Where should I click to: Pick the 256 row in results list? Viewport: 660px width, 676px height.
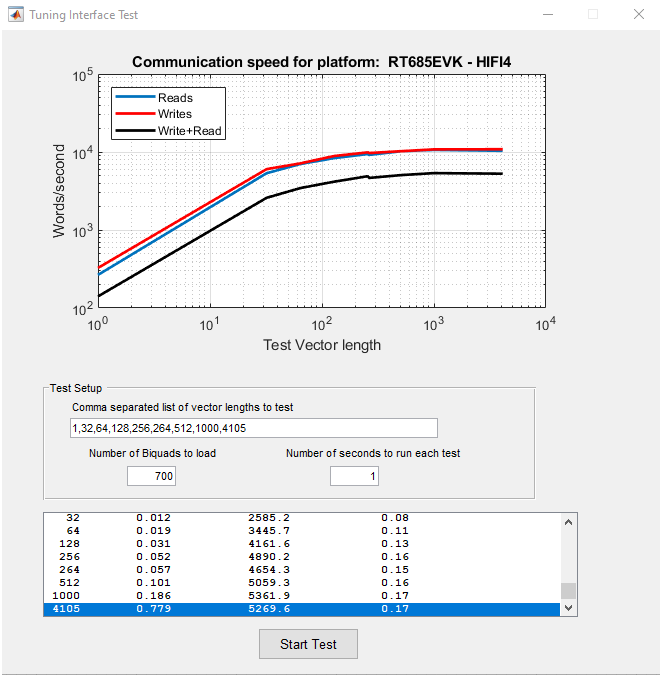point(300,556)
